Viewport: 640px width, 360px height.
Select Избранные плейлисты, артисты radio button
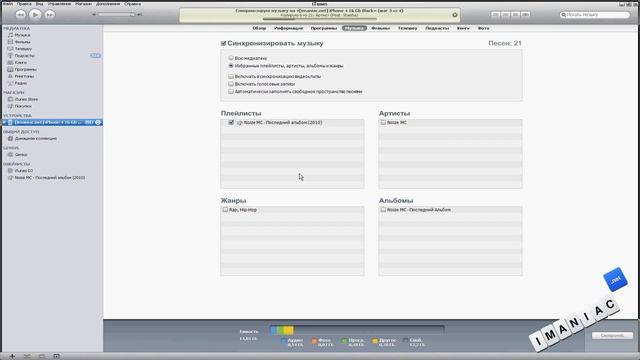click(231, 65)
